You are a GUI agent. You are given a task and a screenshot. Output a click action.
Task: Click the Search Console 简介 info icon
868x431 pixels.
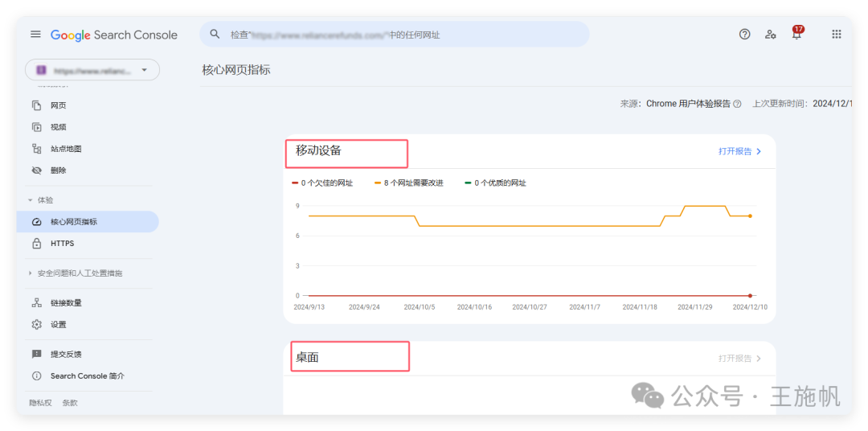pos(36,376)
